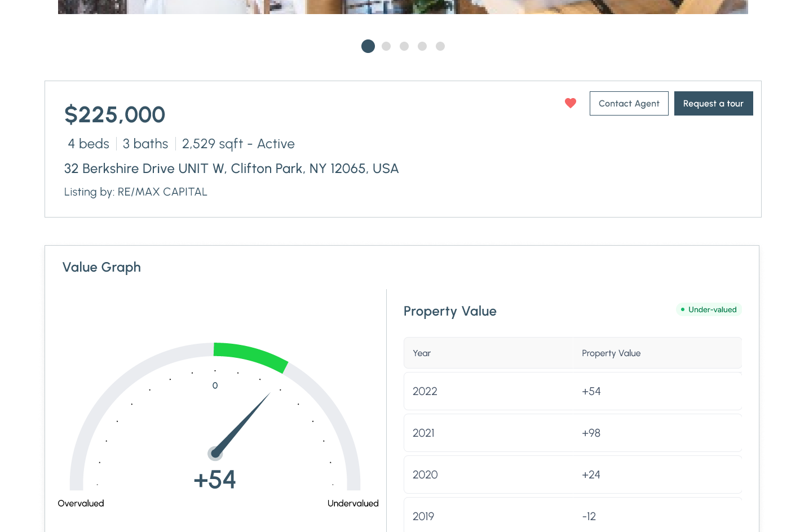Select the first carousel dot
800x532 pixels.
(368, 46)
